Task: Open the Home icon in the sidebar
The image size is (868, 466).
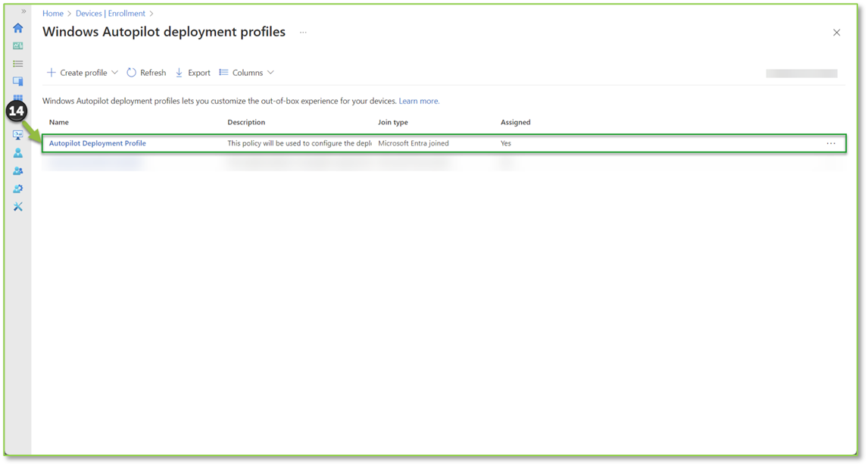Action: click(17, 28)
